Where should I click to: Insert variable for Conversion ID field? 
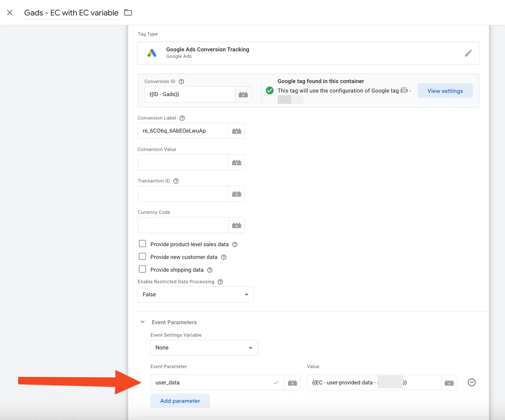pyautogui.click(x=243, y=94)
